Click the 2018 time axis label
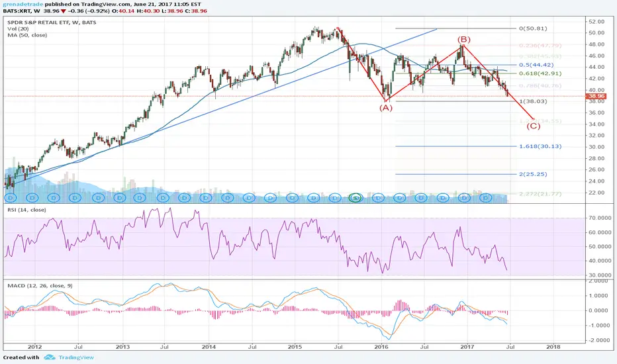 [553, 347]
